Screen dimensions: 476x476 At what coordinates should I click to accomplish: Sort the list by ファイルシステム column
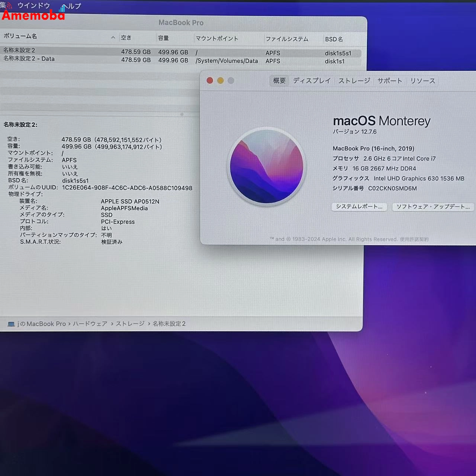point(287,39)
